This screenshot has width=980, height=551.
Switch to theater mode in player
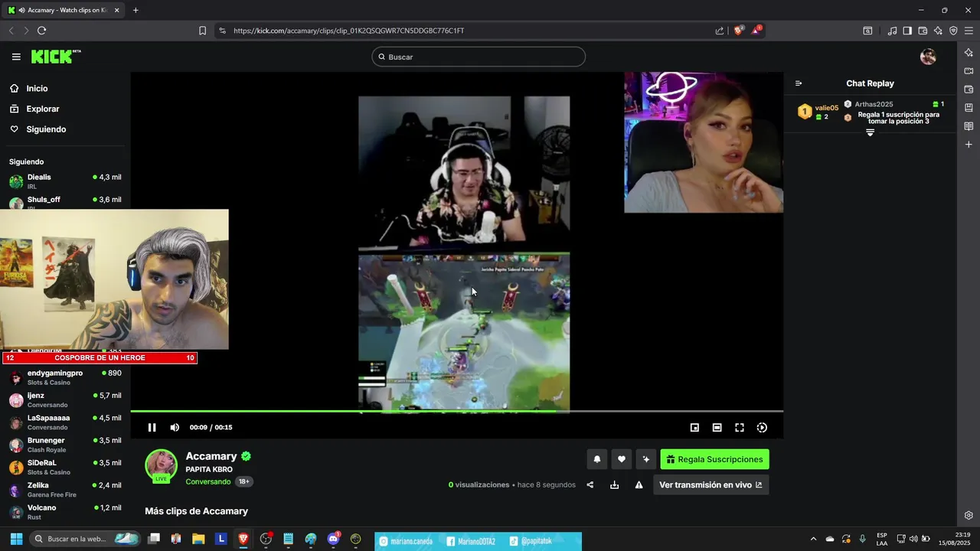coord(717,428)
